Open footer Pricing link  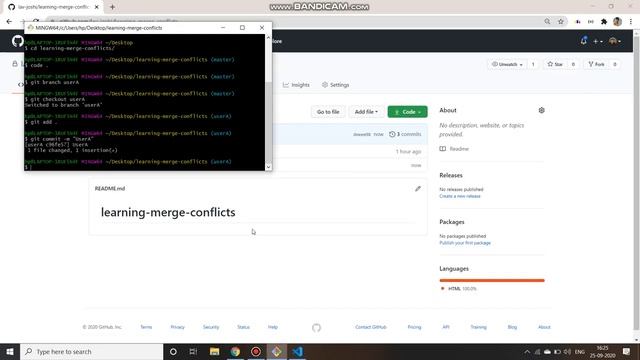point(414,327)
